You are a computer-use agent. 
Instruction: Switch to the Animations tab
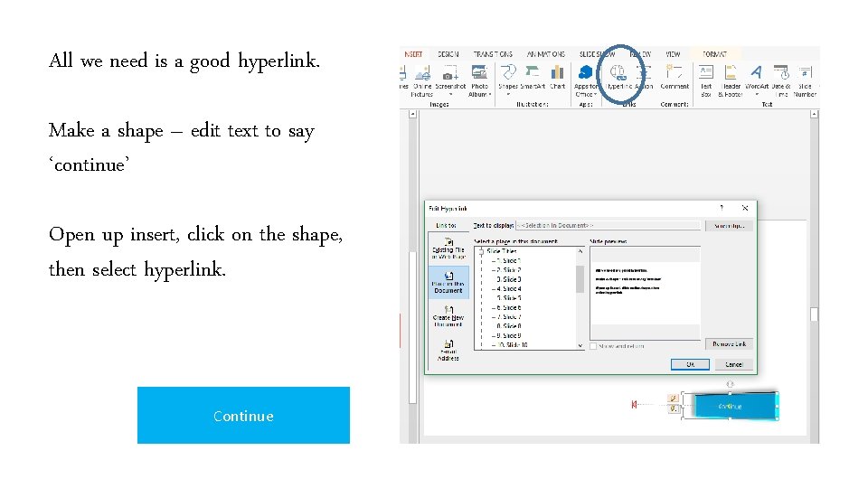click(x=546, y=54)
